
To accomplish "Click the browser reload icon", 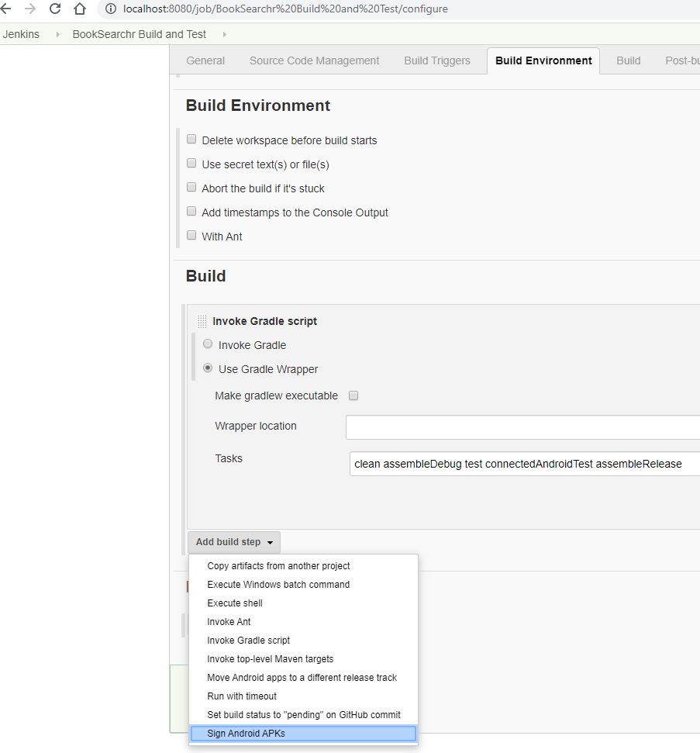I will 54,9.
